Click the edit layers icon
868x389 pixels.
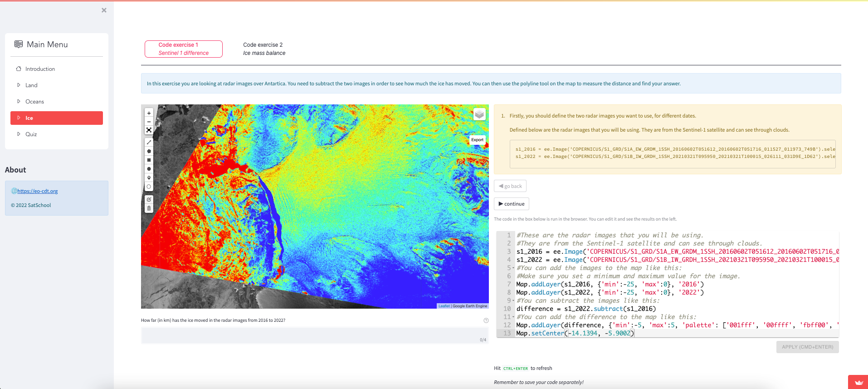pyautogui.click(x=149, y=200)
